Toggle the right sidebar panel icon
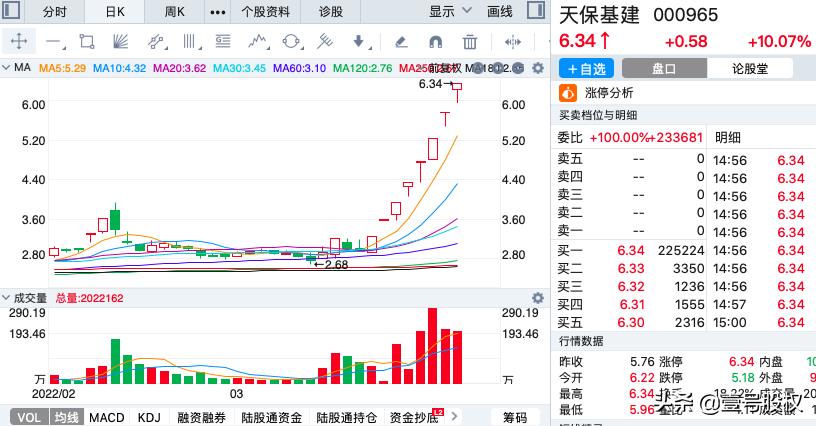 (x=536, y=10)
